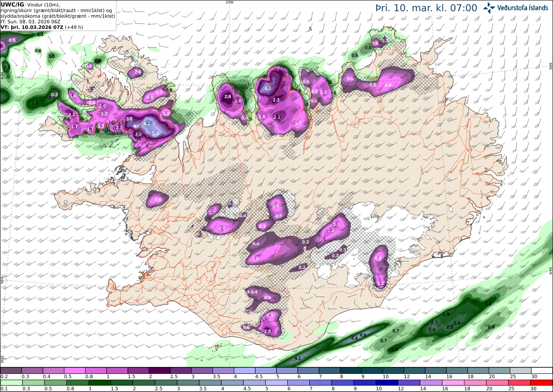
Task: Click the 4.5 rain value over the sea
Action: coord(363,335)
